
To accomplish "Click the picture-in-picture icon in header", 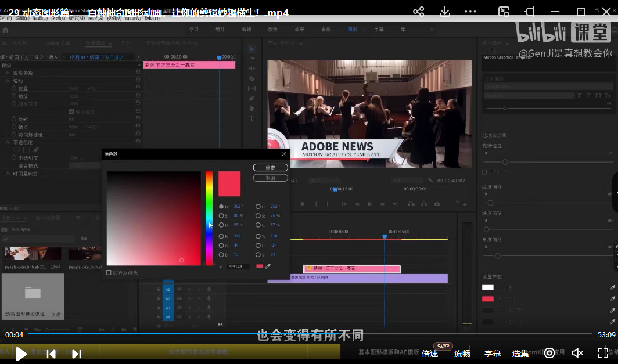I will (504, 12).
